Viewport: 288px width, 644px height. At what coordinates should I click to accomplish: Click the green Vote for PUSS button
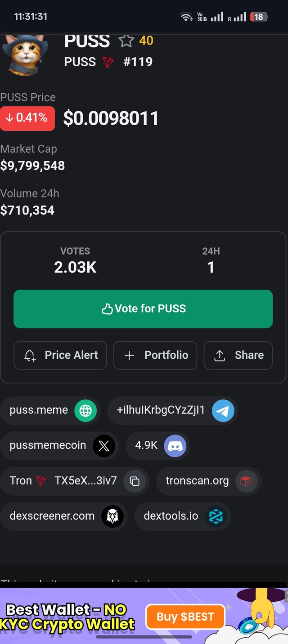(143, 309)
